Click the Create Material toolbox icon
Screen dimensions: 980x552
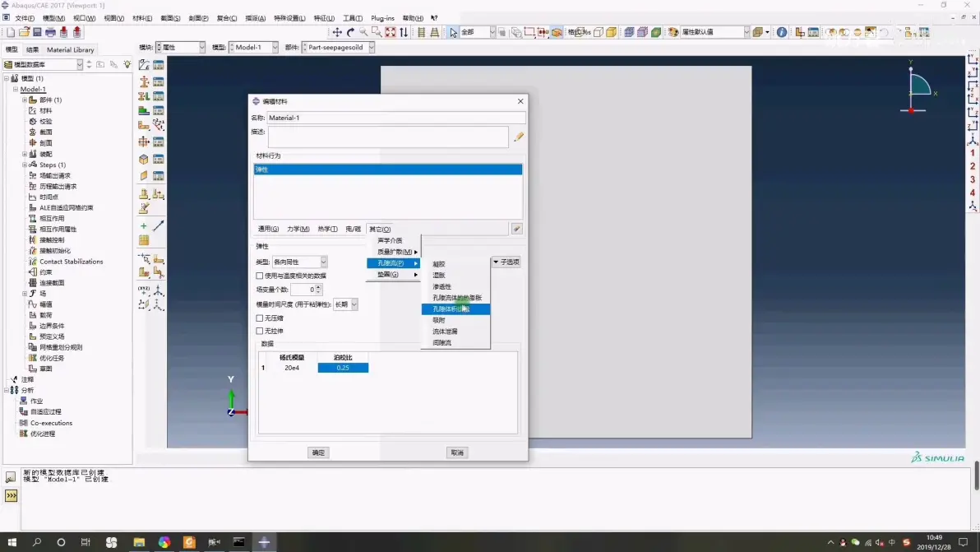(x=144, y=65)
